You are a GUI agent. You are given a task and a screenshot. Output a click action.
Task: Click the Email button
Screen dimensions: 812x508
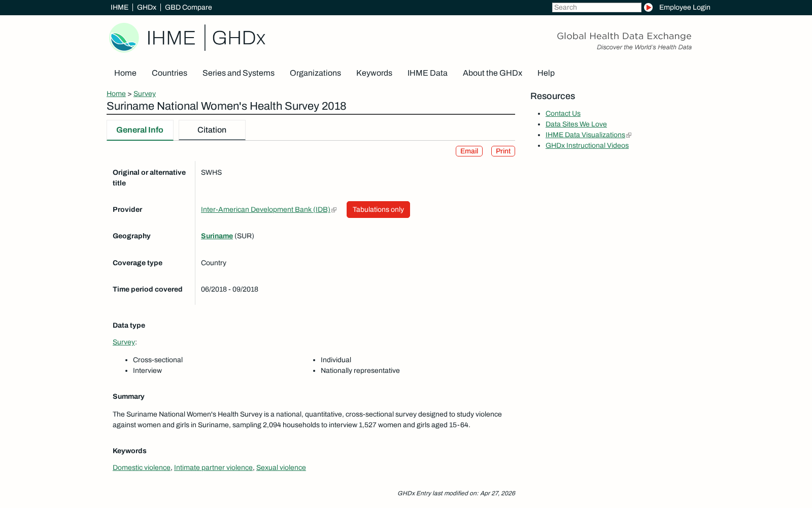pos(469,151)
